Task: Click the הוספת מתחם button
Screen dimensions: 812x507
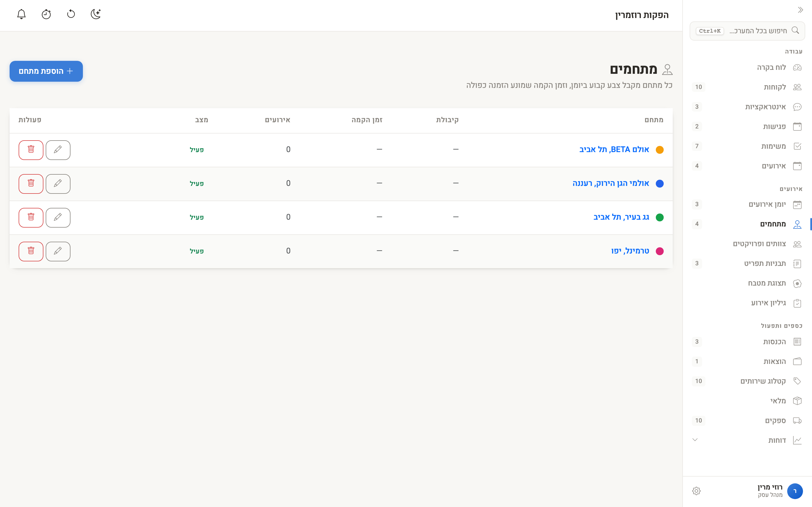Action: tap(46, 71)
